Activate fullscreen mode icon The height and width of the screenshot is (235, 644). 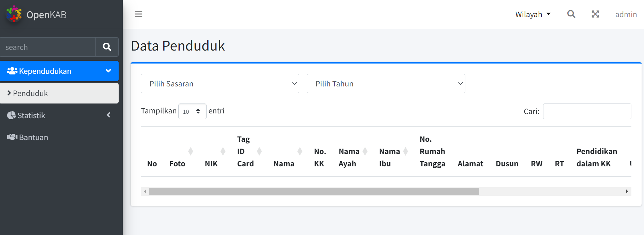pos(595,14)
